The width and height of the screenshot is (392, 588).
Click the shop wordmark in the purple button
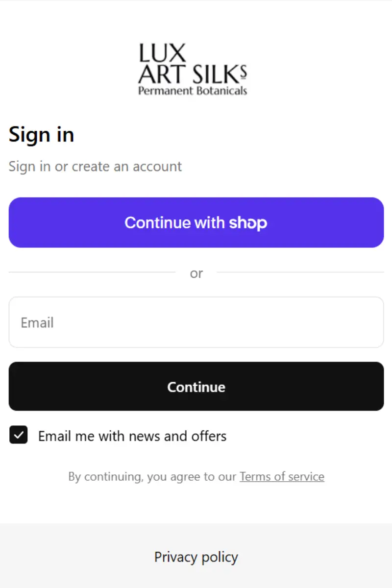click(248, 223)
